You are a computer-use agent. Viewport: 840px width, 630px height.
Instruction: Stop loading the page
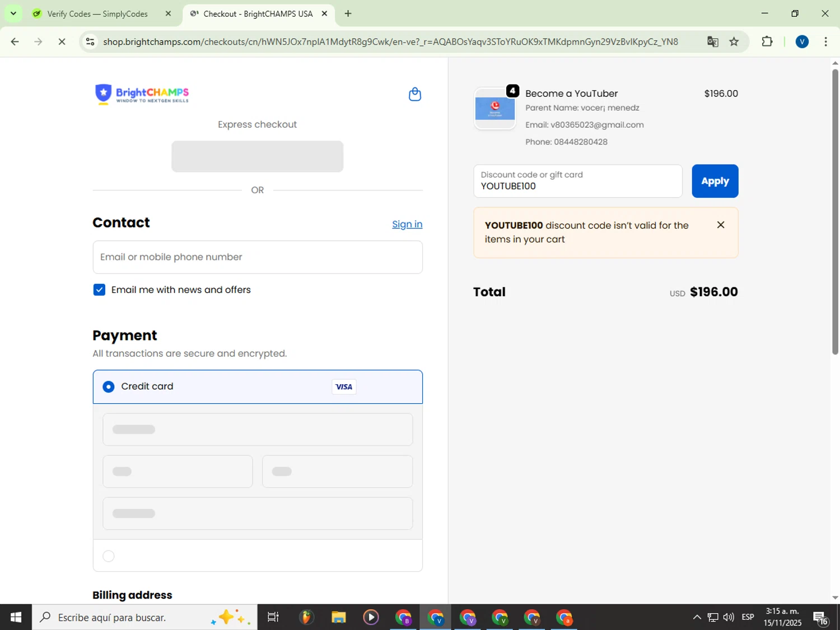tap(62, 41)
